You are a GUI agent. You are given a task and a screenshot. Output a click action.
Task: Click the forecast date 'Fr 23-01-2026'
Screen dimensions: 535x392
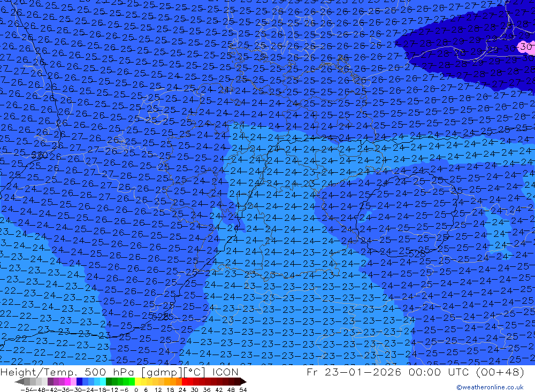[354, 372]
